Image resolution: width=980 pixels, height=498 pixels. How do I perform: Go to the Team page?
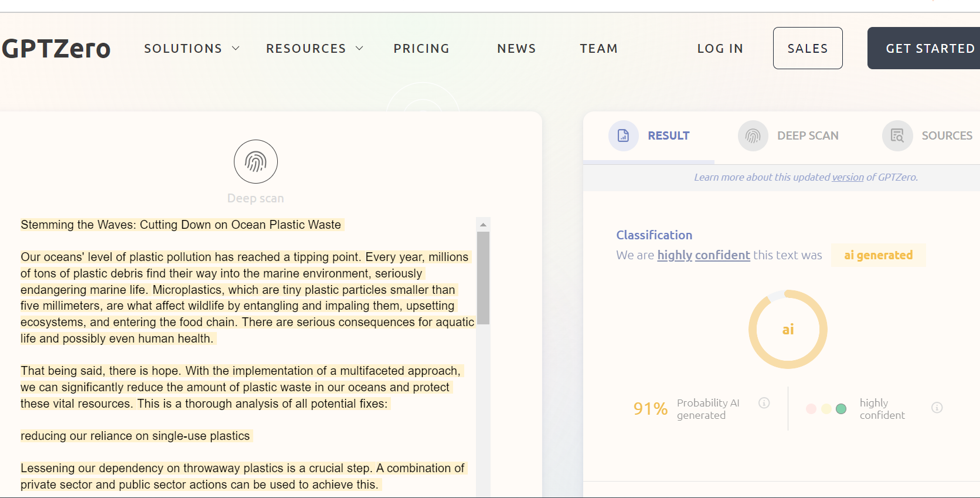click(598, 49)
